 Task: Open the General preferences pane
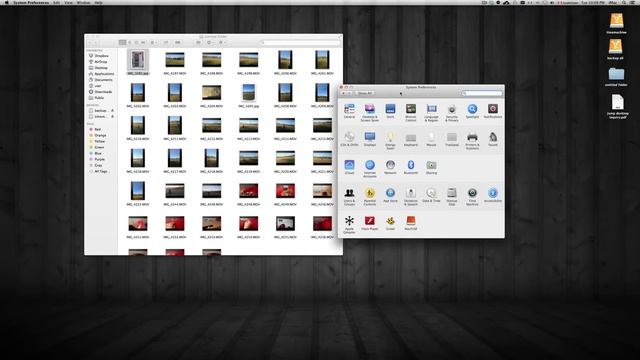(x=349, y=111)
